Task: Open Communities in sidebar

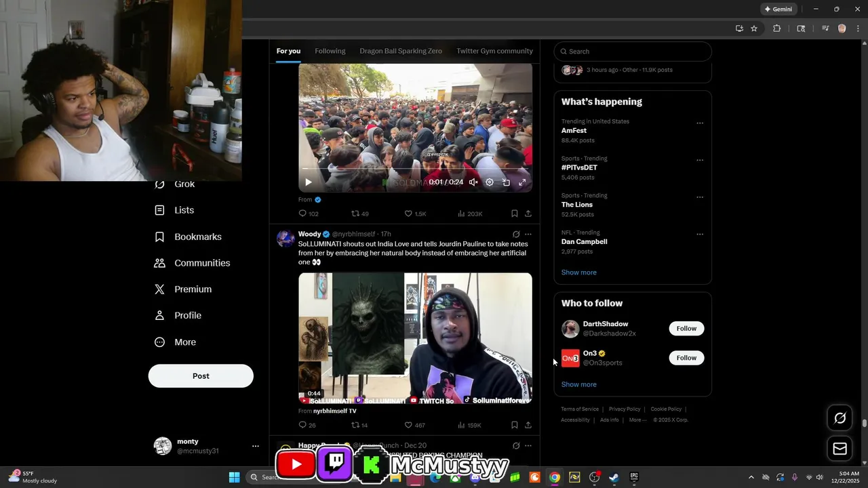Action: coord(192,263)
